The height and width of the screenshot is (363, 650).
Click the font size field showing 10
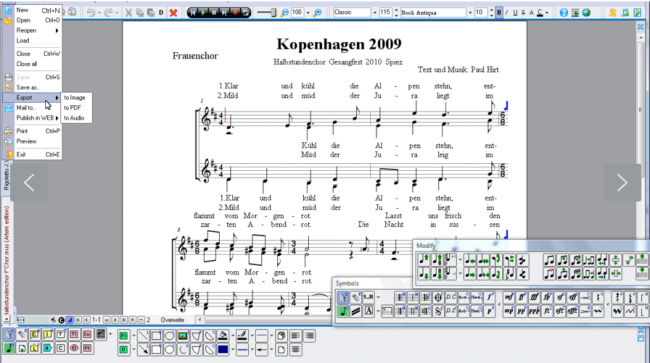(480, 12)
